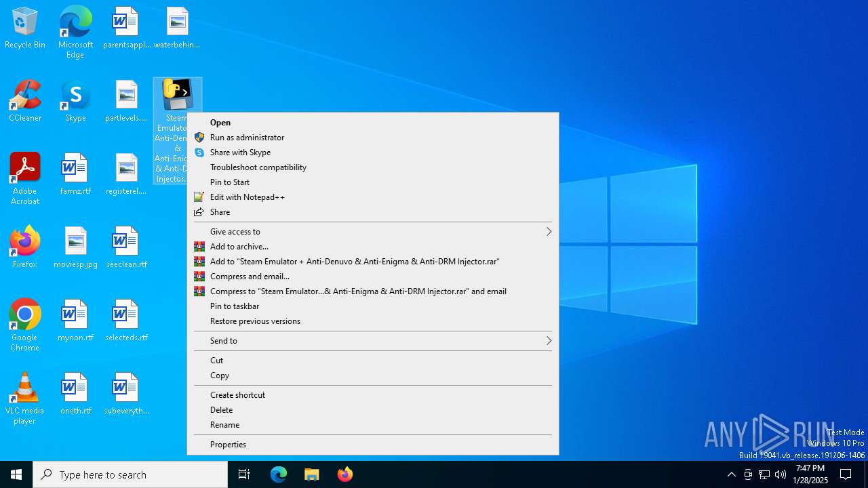Viewport: 868px width, 488px height.
Task: Select the subeveryth document icon
Action: coord(126,394)
